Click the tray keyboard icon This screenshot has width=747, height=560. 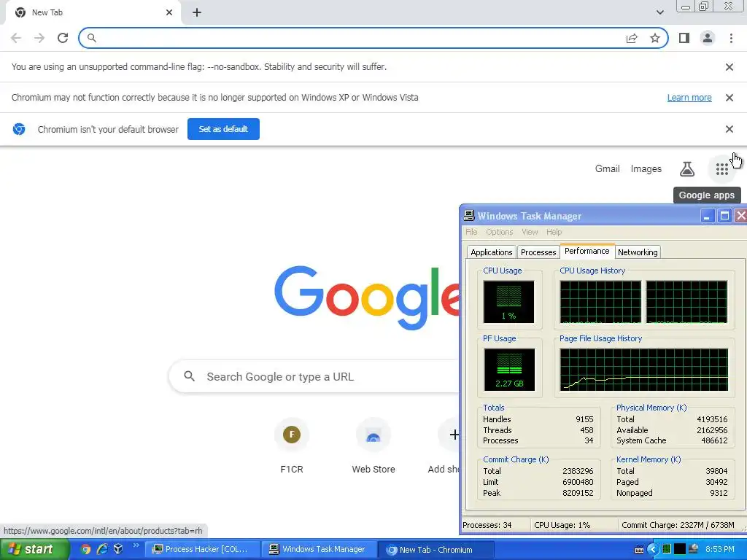point(639,550)
